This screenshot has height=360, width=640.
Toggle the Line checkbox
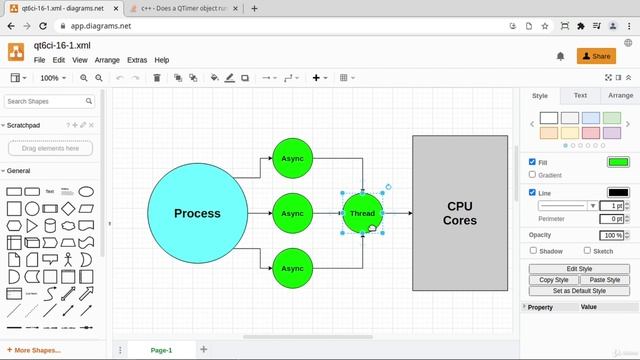(532, 193)
